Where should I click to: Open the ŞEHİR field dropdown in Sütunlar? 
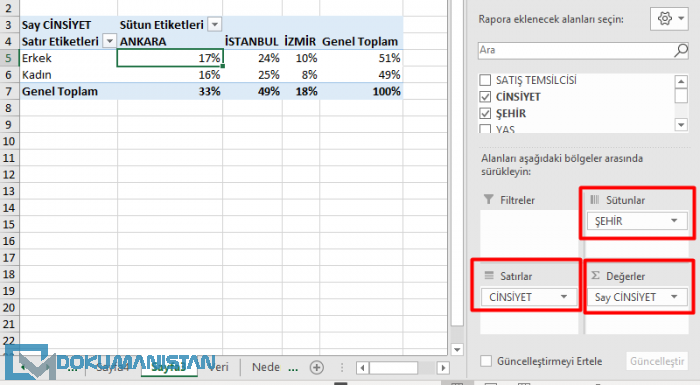point(674,221)
